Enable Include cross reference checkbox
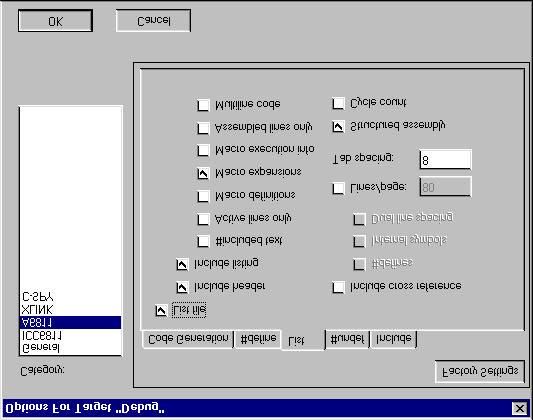This screenshot has width=533, height=420. pos(338,287)
